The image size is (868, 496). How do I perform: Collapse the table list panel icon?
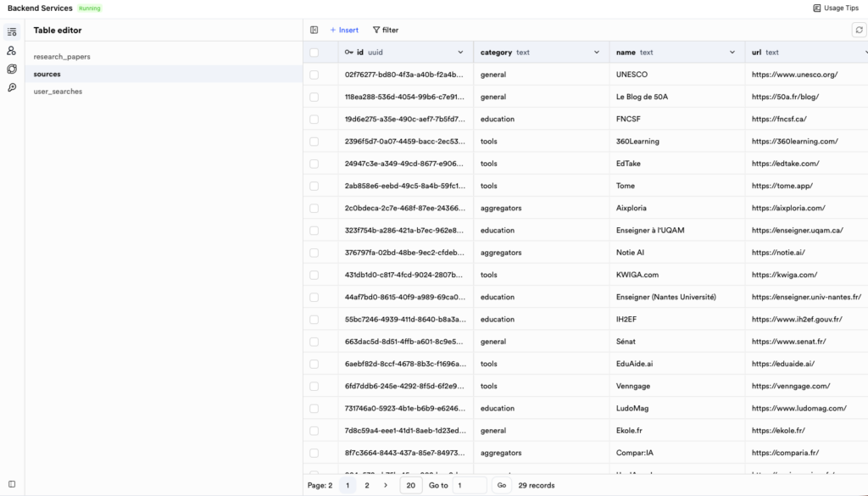[x=314, y=30]
